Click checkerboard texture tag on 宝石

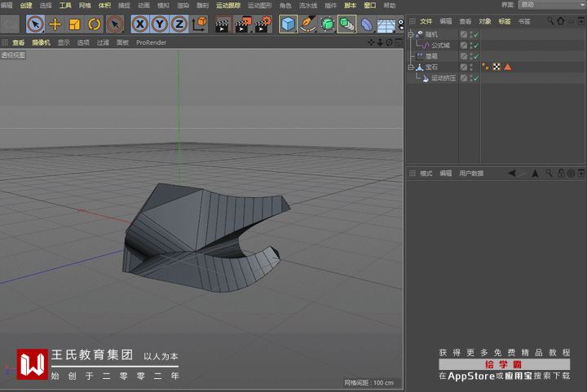pyautogui.click(x=497, y=67)
